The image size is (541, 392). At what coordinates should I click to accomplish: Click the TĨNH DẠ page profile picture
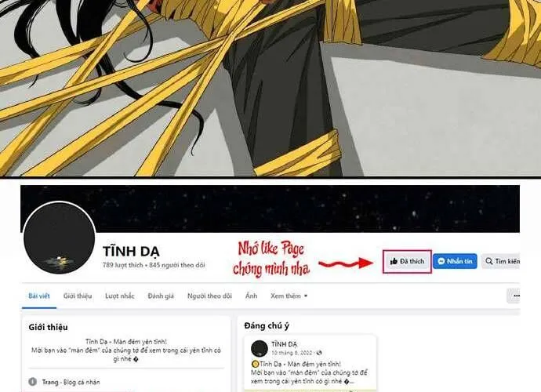(60, 238)
